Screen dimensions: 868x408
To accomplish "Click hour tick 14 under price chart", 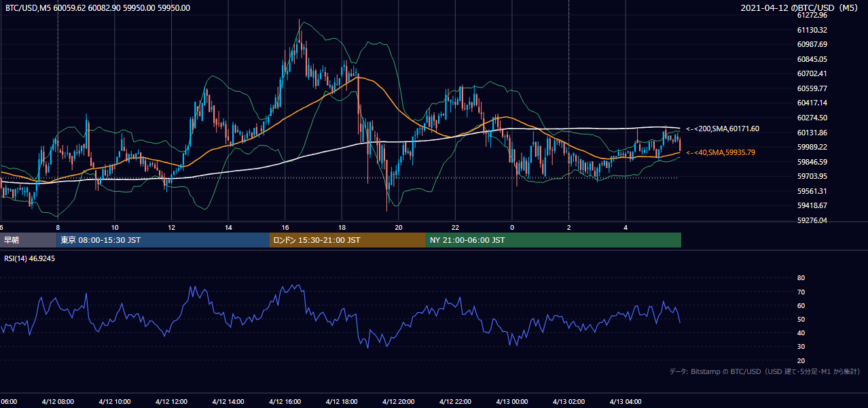I will tap(228, 228).
